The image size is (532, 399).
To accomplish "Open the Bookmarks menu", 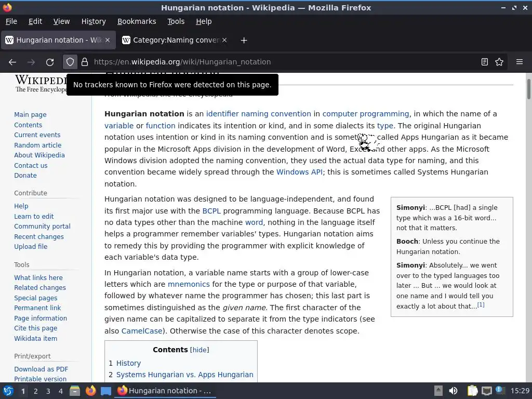I will (x=137, y=21).
